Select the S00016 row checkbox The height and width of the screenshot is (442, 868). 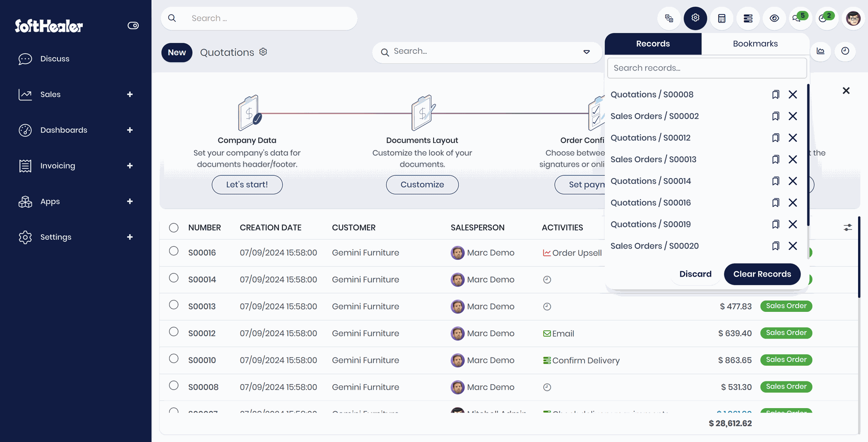point(174,251)
